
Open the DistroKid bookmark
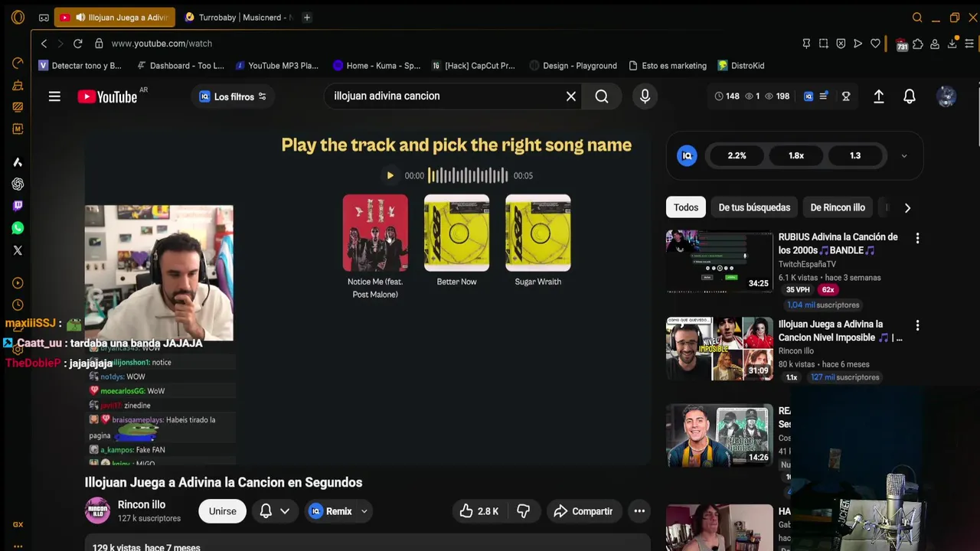[x=741, y=66]
